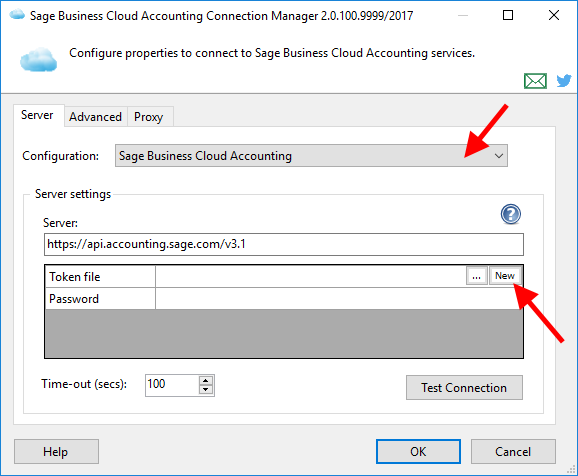Image resolution: width=578 pixels, height=476 pixels.
Task: Browse for token file with ellipsis button
Action: [477, 276]
